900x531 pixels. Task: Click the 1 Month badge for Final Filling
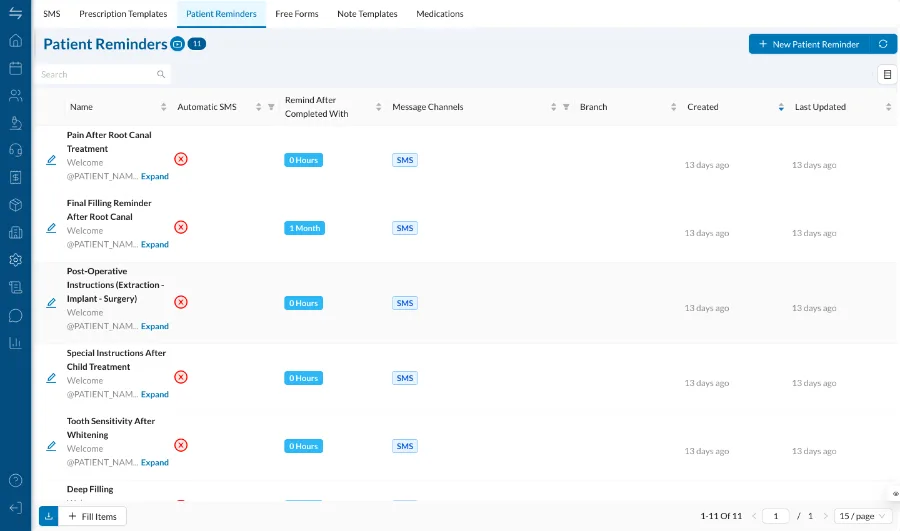point(304,228)
